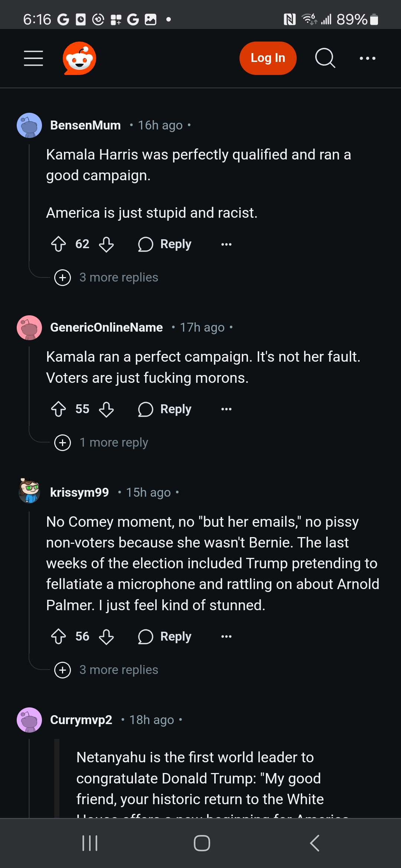Viewport: 401px width, 868px height.
Task: Open more options on GenericOnlineName's comment
Action: click(x=226, y=409)
